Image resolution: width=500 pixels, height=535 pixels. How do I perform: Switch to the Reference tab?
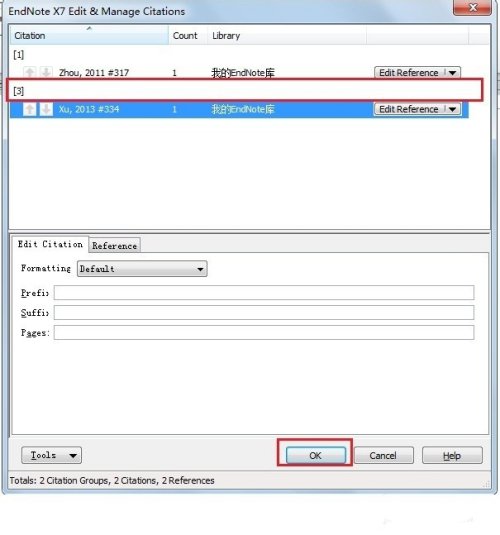coord(114,246)
